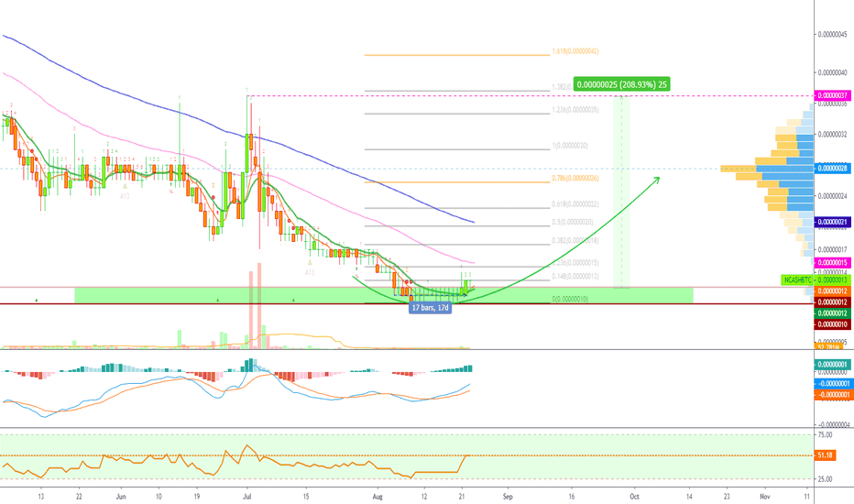Select the 0.00000024 price axis label

point(832,195)
